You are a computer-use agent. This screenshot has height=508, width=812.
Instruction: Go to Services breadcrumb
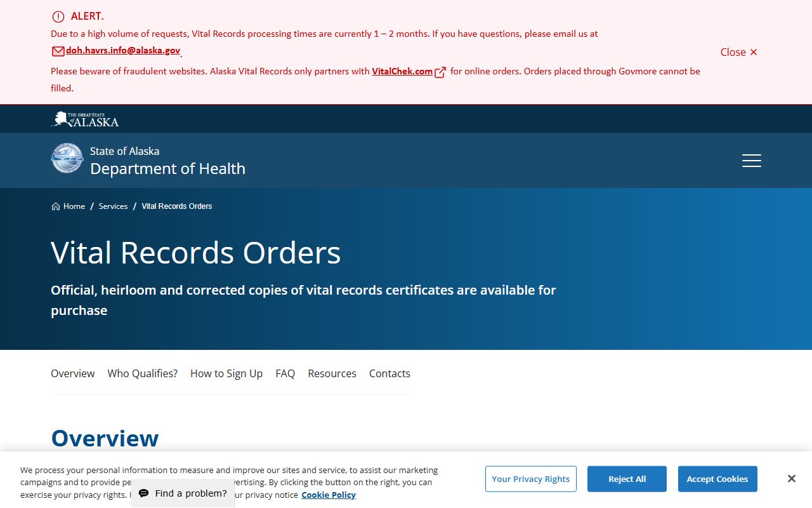click(113, 206)
